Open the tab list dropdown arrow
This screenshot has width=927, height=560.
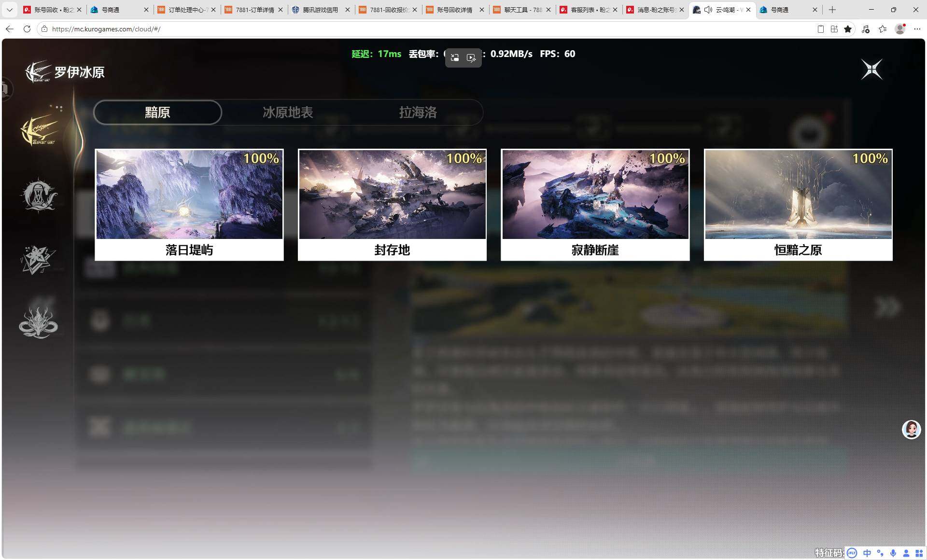coord(9,10)
